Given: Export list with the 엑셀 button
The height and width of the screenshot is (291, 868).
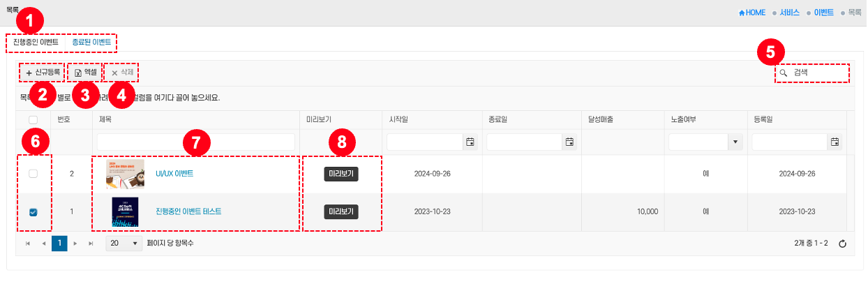Looking at the screenshot, I should 85,73.
